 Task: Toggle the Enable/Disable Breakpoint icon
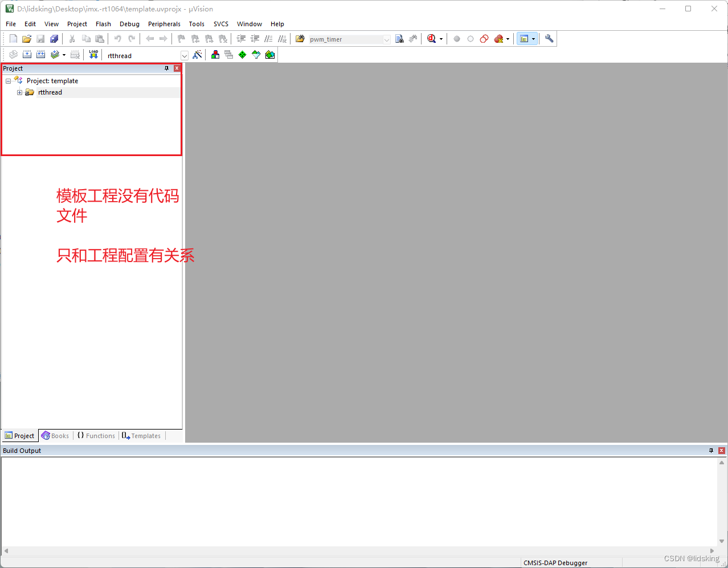pos(471,38)
